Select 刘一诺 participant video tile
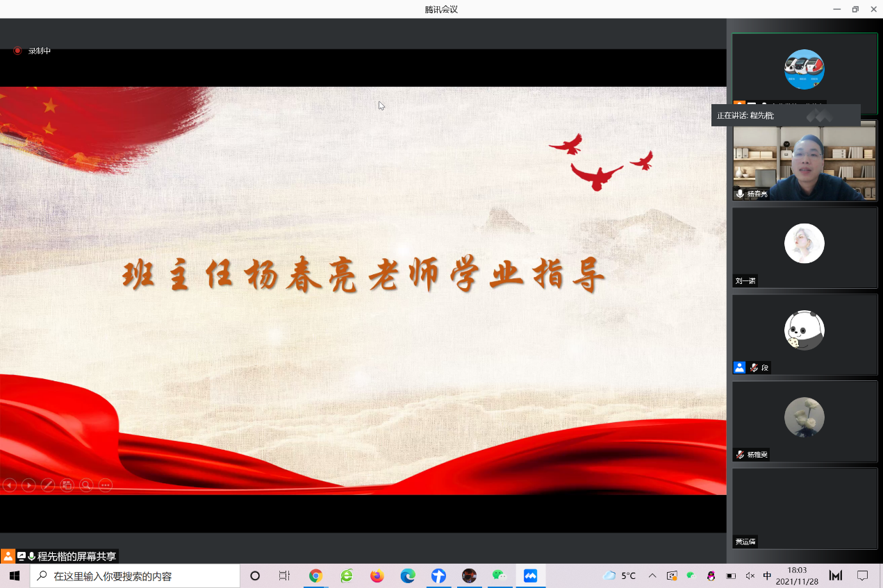 click(x=804, y=247)
